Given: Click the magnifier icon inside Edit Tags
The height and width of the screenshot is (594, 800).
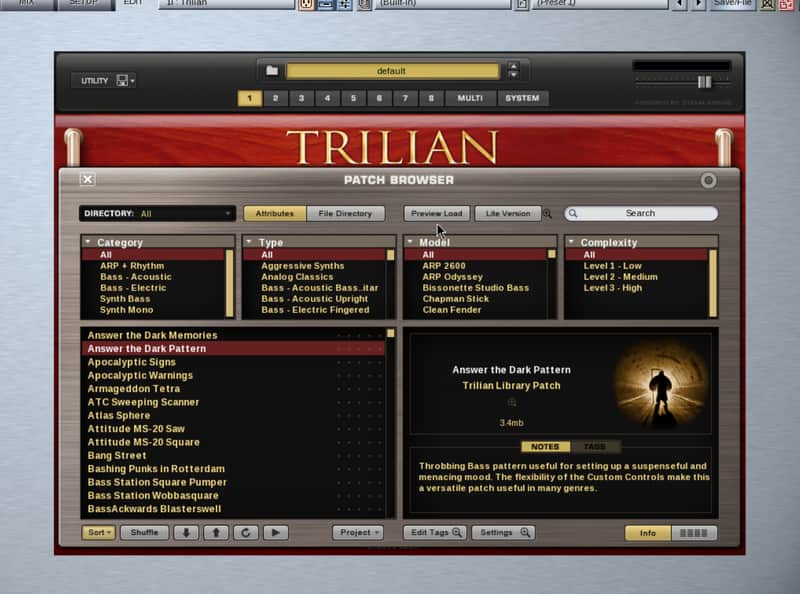Looking at the screenshot, I should pyautogui.click(x=457, y=533).
